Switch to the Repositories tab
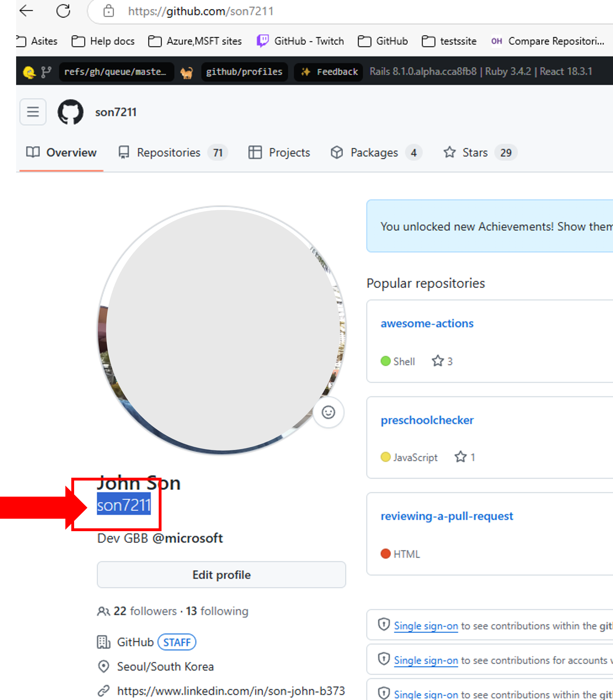Viewport: 613px width, 700px height. [173, 152]
